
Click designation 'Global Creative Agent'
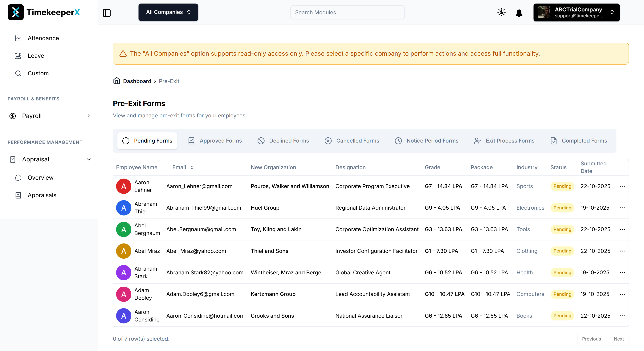pos(363,272)
